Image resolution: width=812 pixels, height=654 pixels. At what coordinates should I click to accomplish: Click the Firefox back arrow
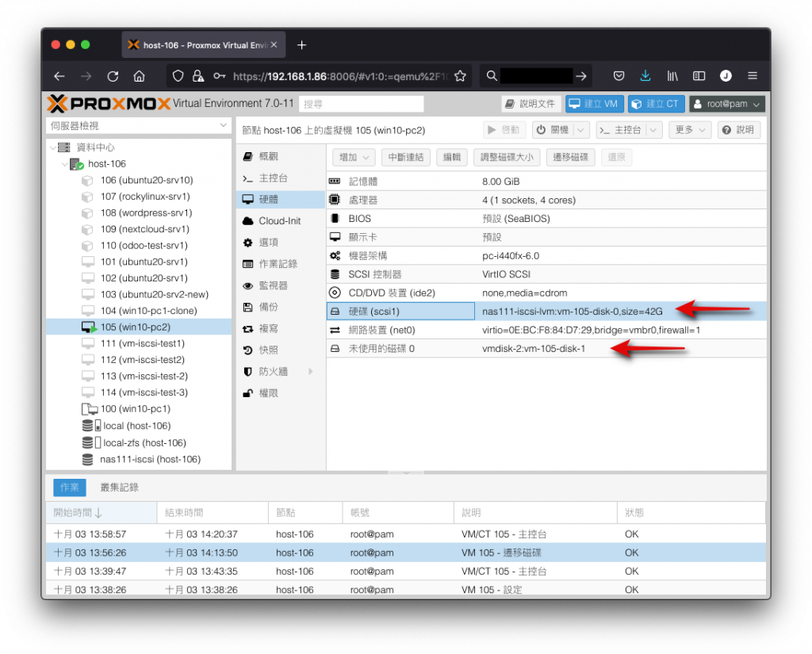59,76
